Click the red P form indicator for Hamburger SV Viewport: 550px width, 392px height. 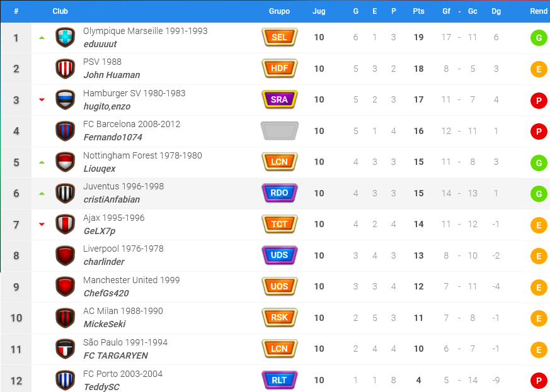539,101
